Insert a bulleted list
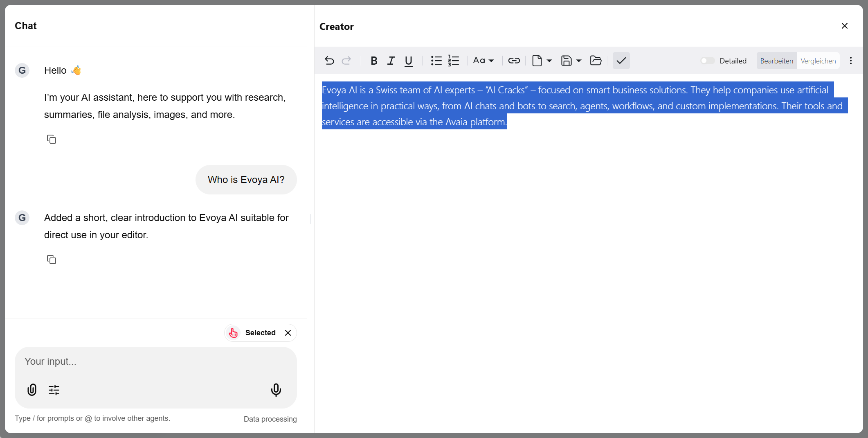Viewport: 868px width, 438px height. pos(436,61)
